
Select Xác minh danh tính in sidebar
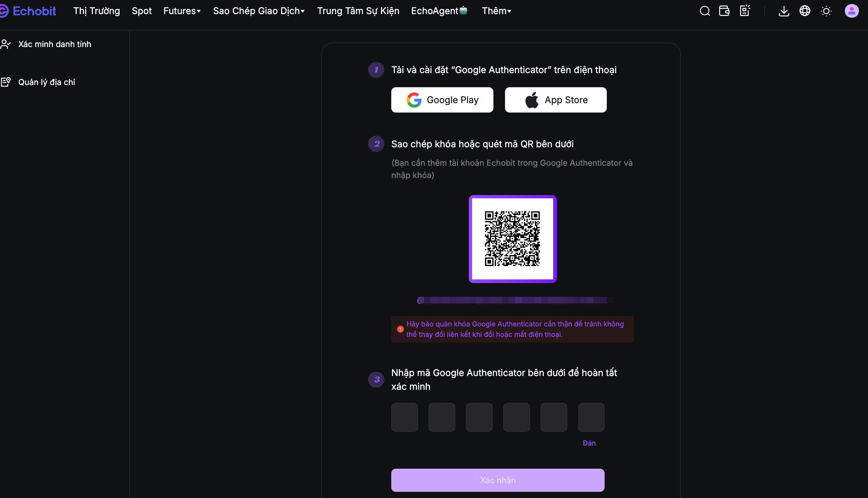click(x=55, y=44)
